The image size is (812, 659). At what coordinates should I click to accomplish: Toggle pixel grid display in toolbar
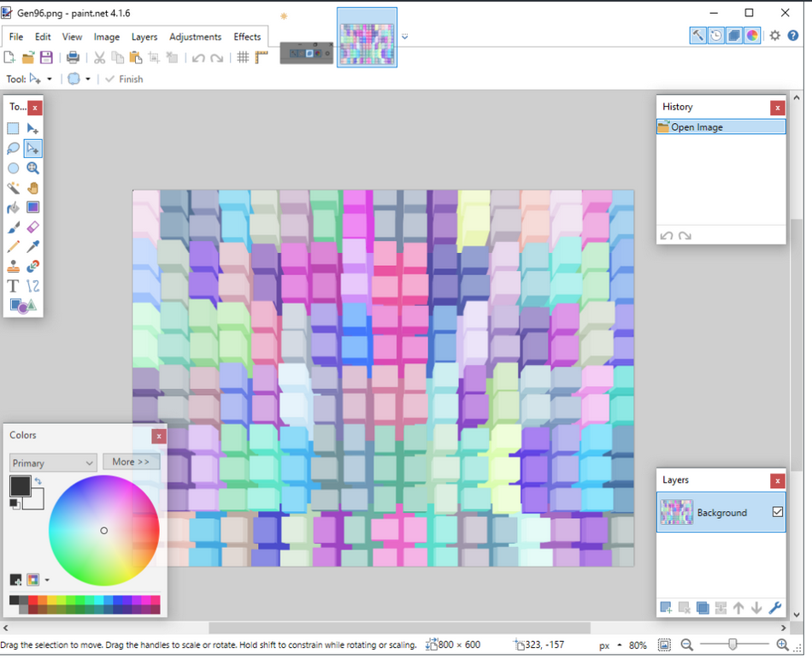coord(243,57)
